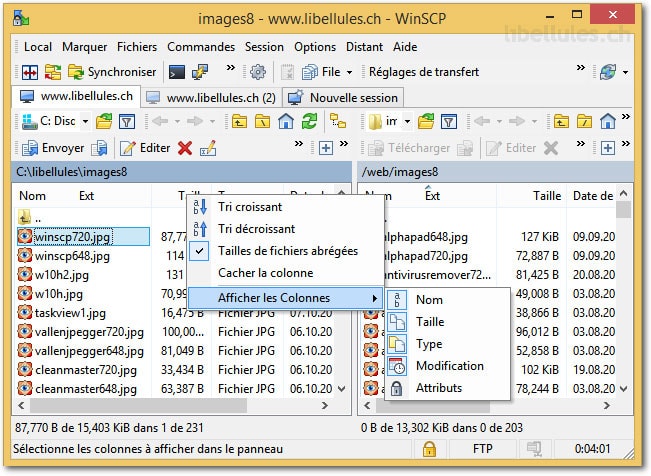The width and height of the screenshot is (651, 476).
Task: Go to remote parent directory icon
Action: coord(561,121)
